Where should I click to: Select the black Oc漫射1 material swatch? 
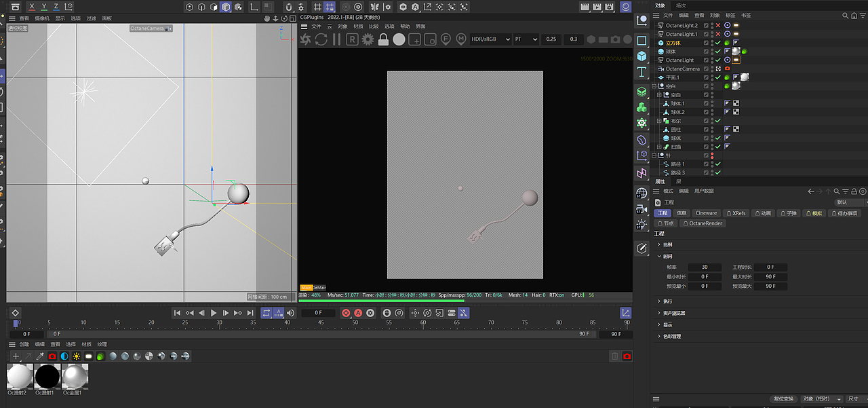(47, 376)
